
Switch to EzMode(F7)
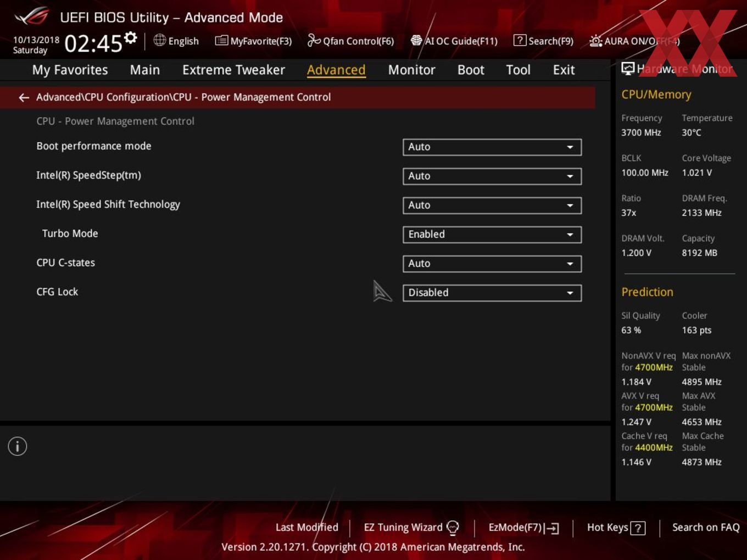(523, 528)
